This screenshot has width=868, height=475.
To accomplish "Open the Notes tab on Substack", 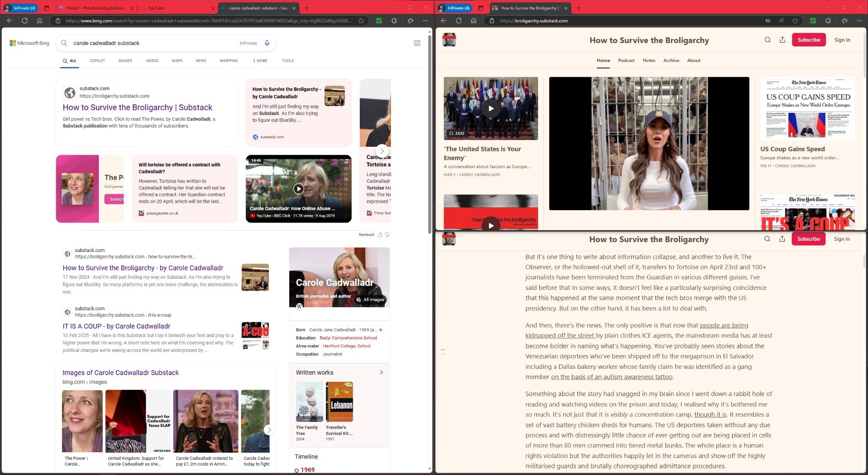I will 649,60.
